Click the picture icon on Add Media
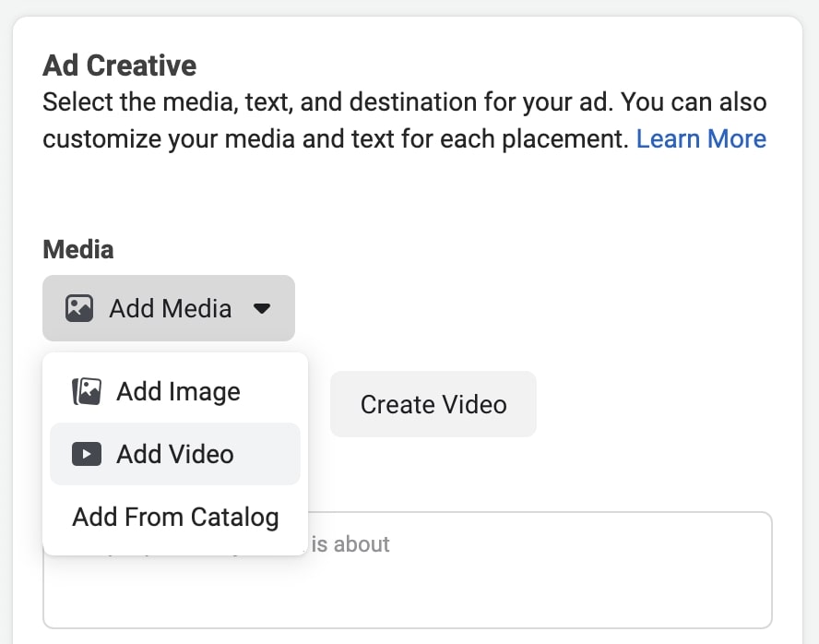This screenshot has width=819, height=644. pos(79,308)
